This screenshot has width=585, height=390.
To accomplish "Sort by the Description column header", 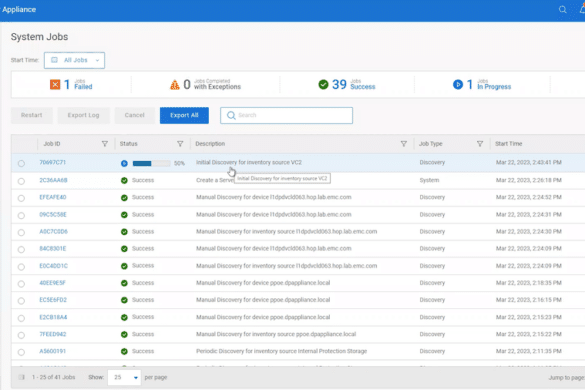I will tap(210, 144).
